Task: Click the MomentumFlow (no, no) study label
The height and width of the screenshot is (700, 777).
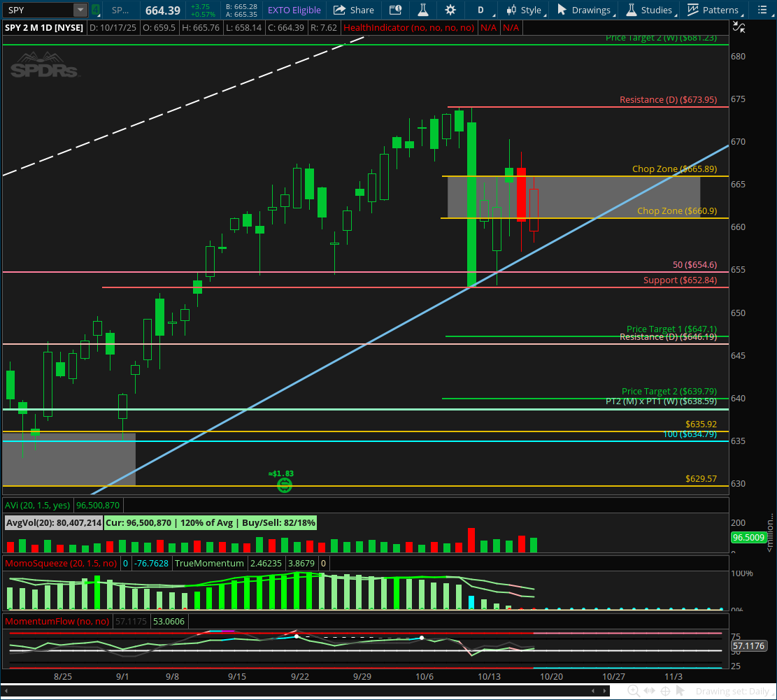Action: coord(57,621)
